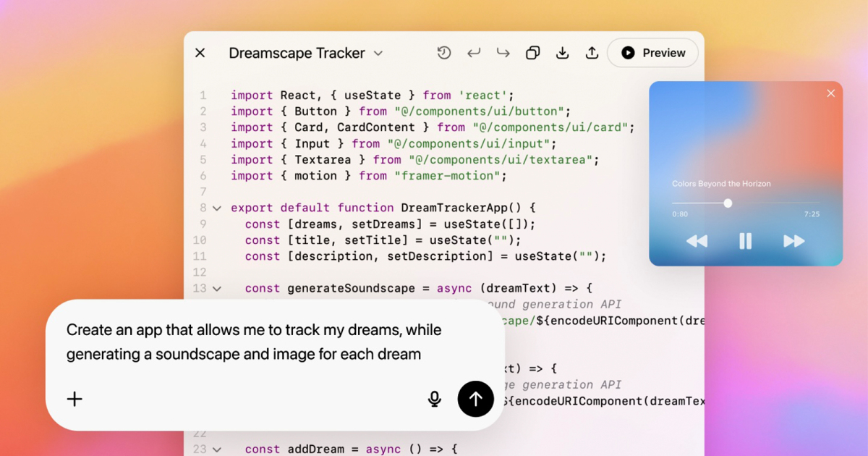
Task: Click the plus attachment icon
Action: (x=75, y=399)
